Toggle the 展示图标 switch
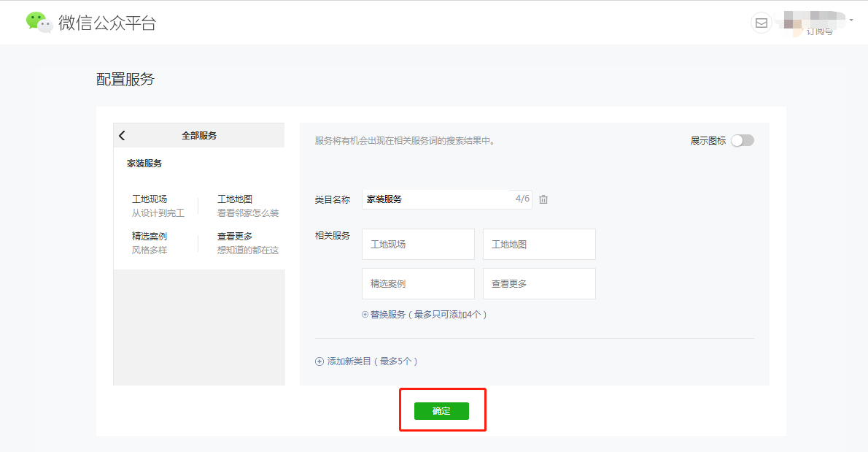868x452 pixels. (x=743, y=141)
